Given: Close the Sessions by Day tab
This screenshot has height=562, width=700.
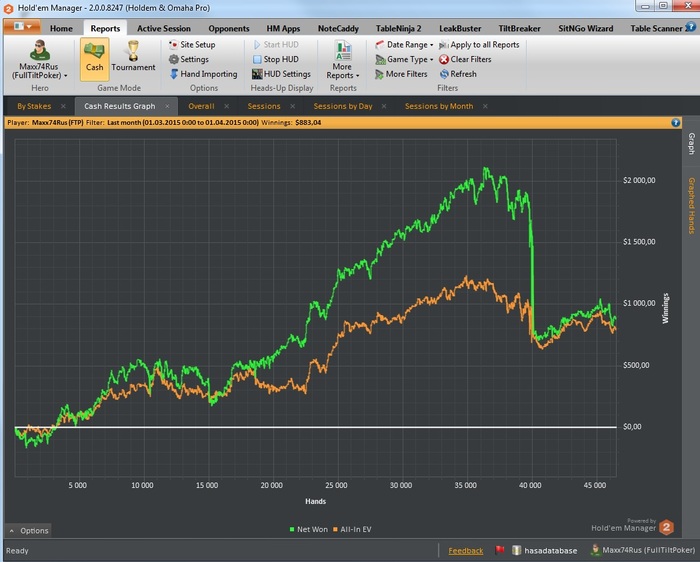Looking at the screenshot, I should (384, 106).
